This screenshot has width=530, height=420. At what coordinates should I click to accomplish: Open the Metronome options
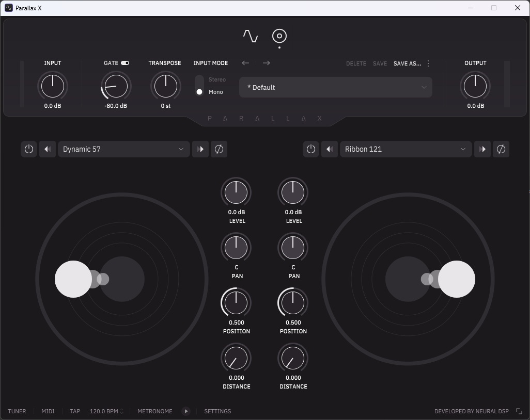pyautogui.click(x=155, y=411)
